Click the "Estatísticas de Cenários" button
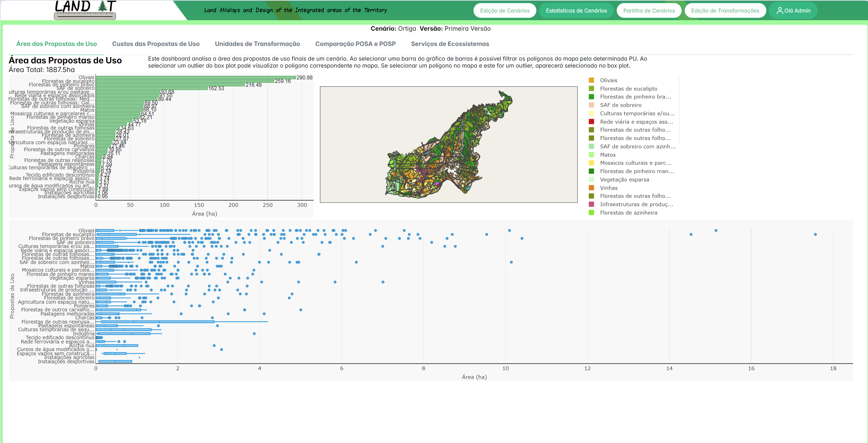868x443 pixels. tap(576, 10)
